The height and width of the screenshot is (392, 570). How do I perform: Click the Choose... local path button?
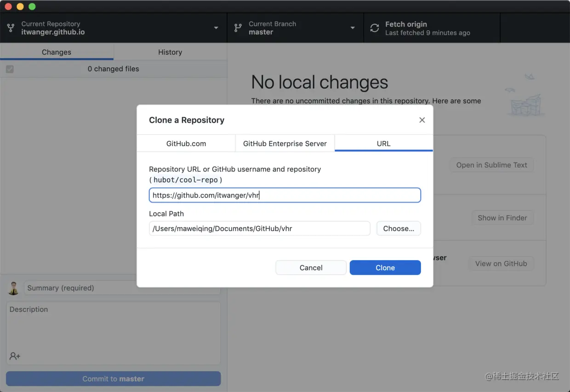pos(399,228)
